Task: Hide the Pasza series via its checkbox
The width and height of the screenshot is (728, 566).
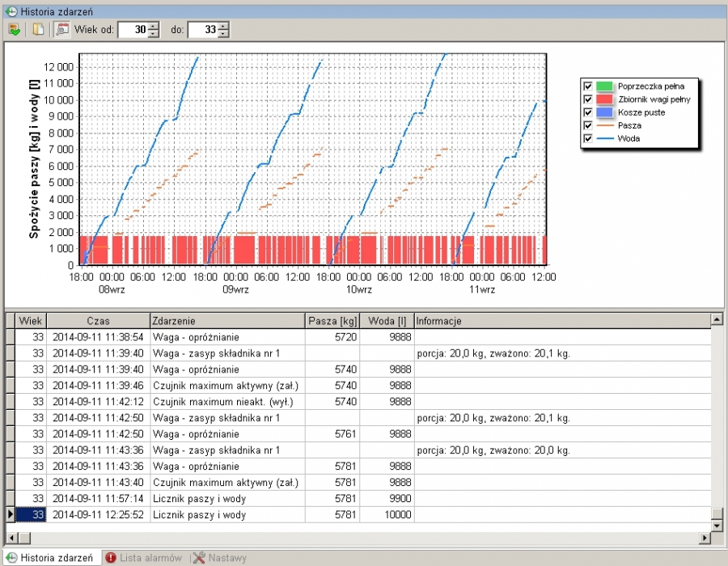Action: click(587, 125)
